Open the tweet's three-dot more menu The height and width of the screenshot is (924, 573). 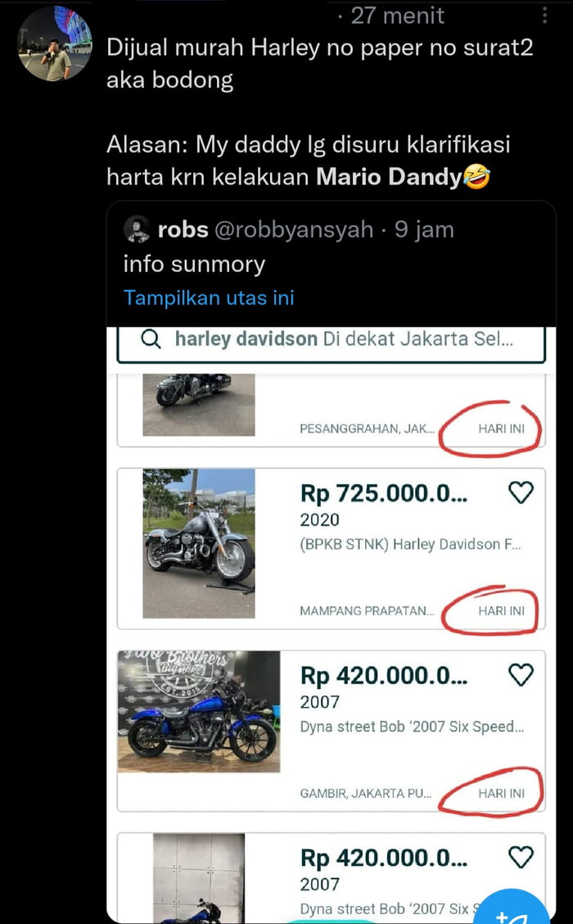(546, 15)
